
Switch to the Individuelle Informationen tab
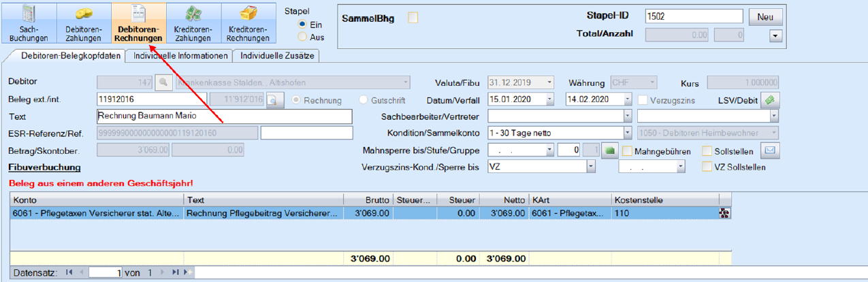pos(180,56)
